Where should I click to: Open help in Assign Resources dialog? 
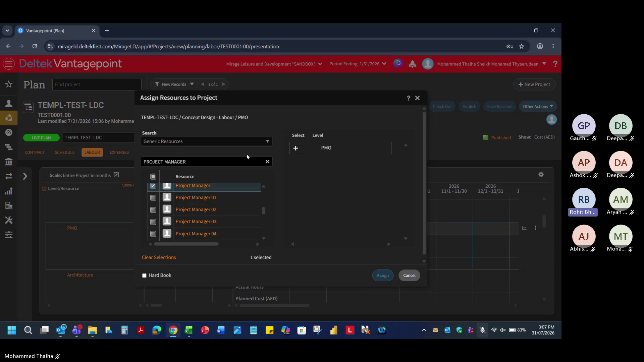(408, 98)
